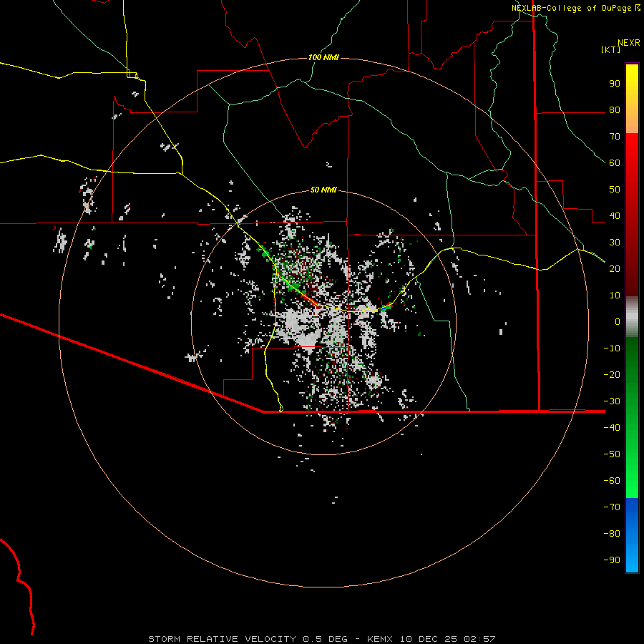Click the -60 value on the velocity scale
The width and height of the screenshot is (644, 644).
tap(612, 481)
